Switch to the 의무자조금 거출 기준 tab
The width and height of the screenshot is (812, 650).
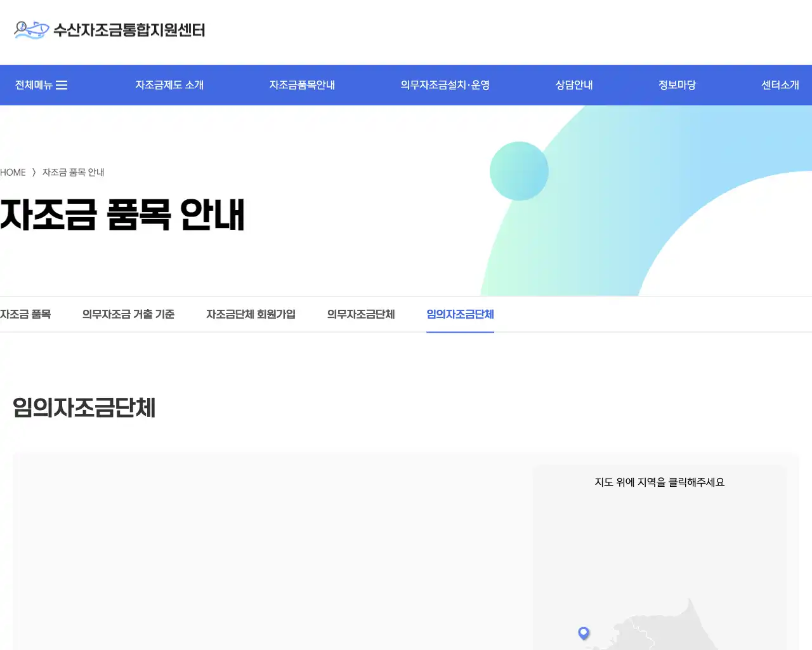(x=128, y=314)
